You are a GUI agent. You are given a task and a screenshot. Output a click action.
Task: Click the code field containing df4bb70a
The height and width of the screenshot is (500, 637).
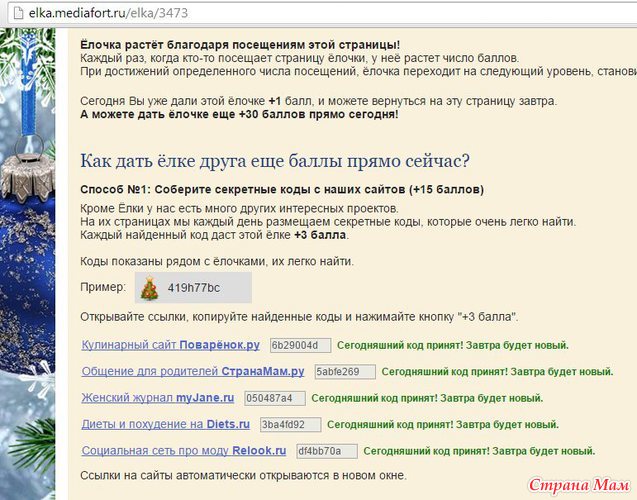coord(327,451)
